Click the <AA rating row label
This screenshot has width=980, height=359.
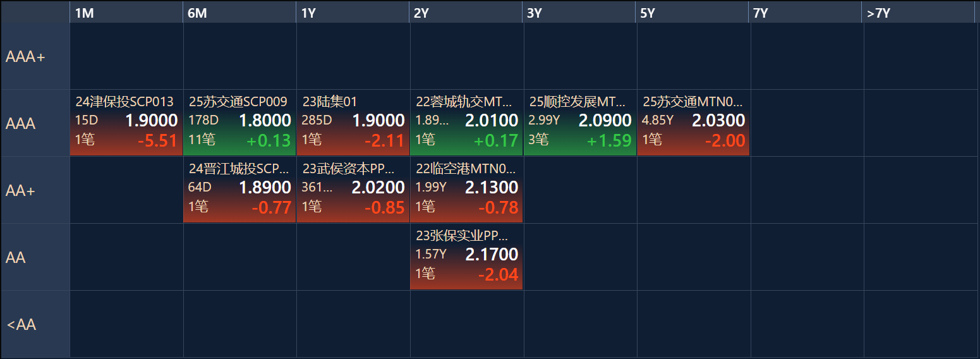click(x=35, y=325)
